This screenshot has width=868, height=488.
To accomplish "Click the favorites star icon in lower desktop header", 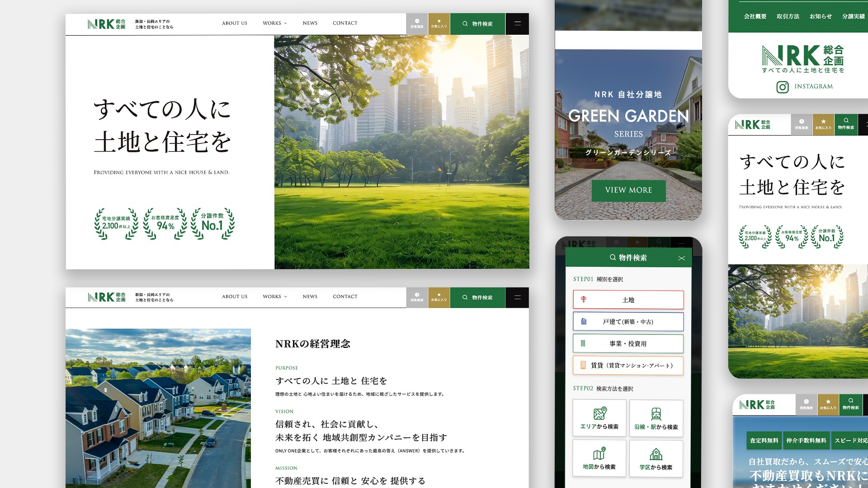I will tap(439, 295).
